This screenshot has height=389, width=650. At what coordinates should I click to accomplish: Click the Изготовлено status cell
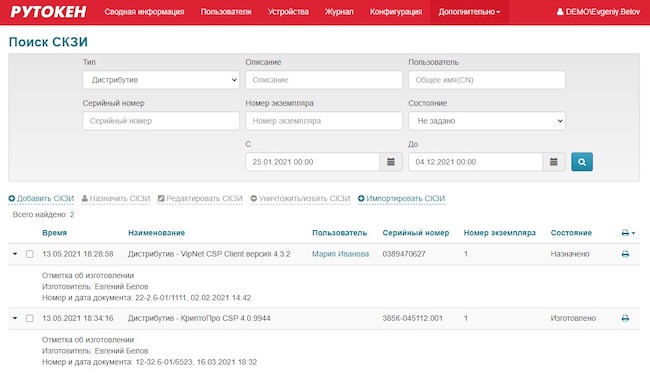(573, 318)
